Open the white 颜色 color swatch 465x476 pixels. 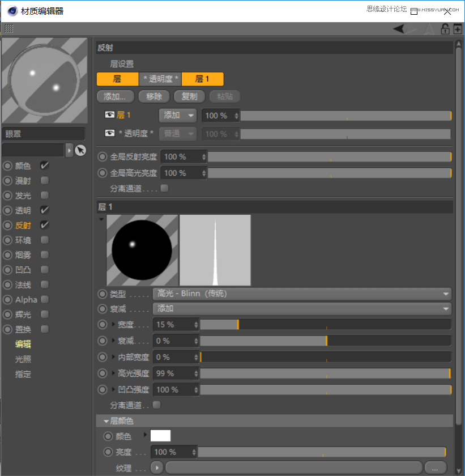(x=160, y=436)
